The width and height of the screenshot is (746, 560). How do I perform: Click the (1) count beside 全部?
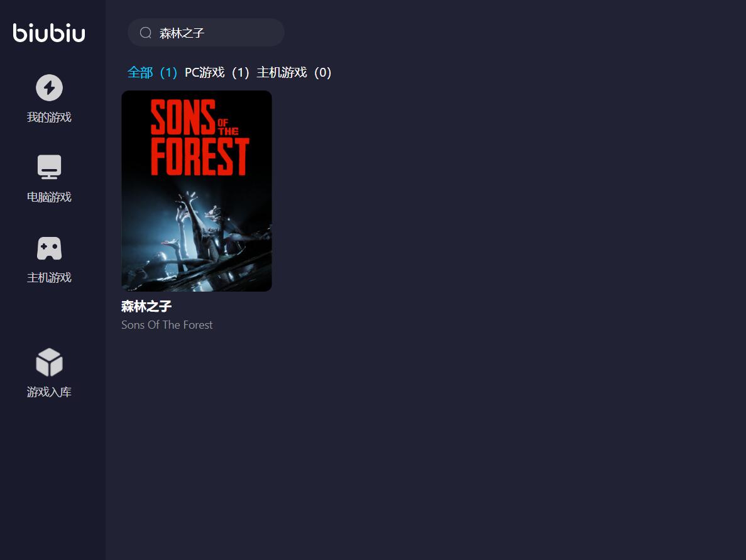coord(168,72)
